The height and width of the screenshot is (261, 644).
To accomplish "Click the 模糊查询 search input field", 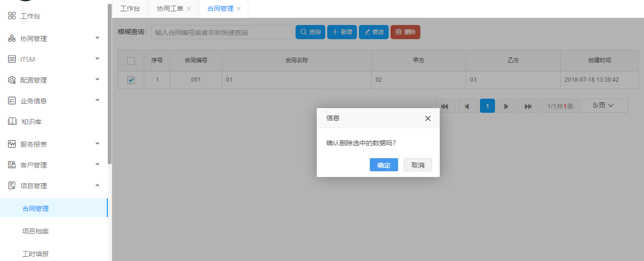I will pyautogui.click(x=222, y=32).
